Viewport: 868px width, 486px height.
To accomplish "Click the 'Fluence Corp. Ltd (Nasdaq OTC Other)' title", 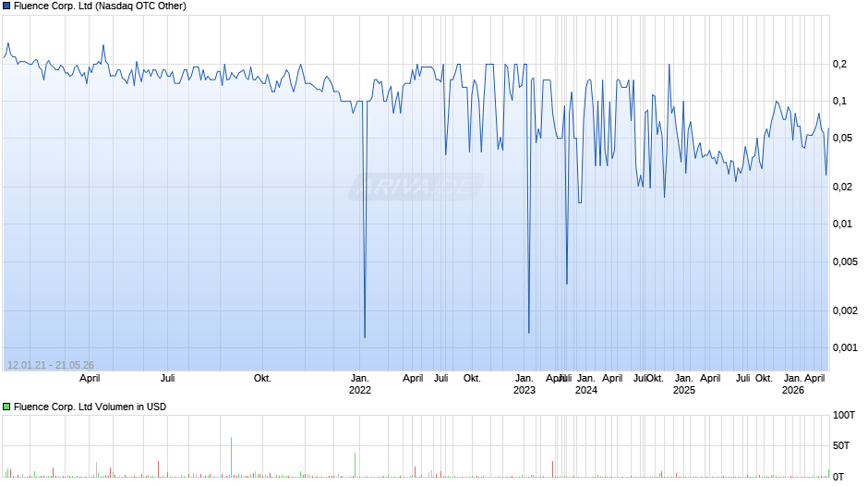I will (101, 6).
